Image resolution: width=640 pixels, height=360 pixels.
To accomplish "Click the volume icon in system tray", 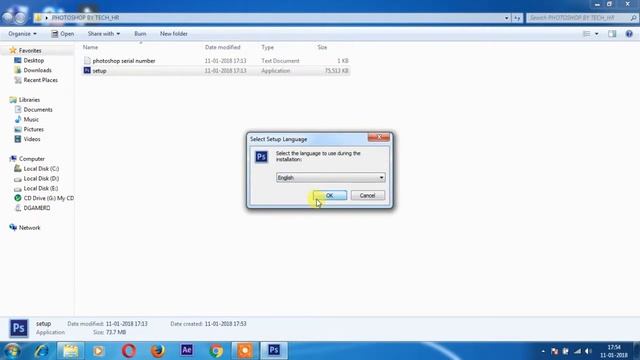I will coord(588,351).
